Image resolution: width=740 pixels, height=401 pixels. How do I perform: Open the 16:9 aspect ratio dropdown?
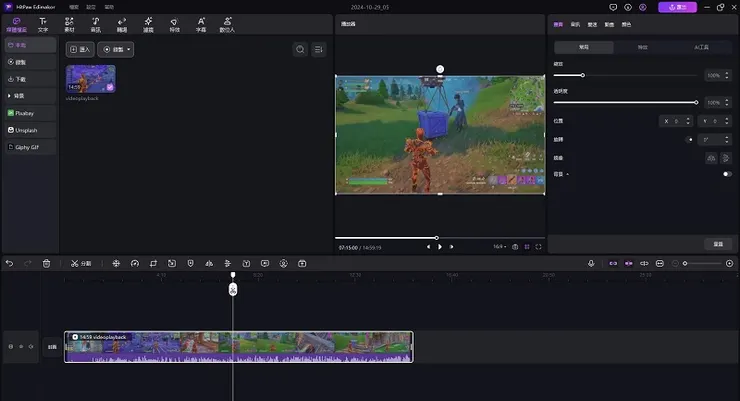tap(498, 246)
